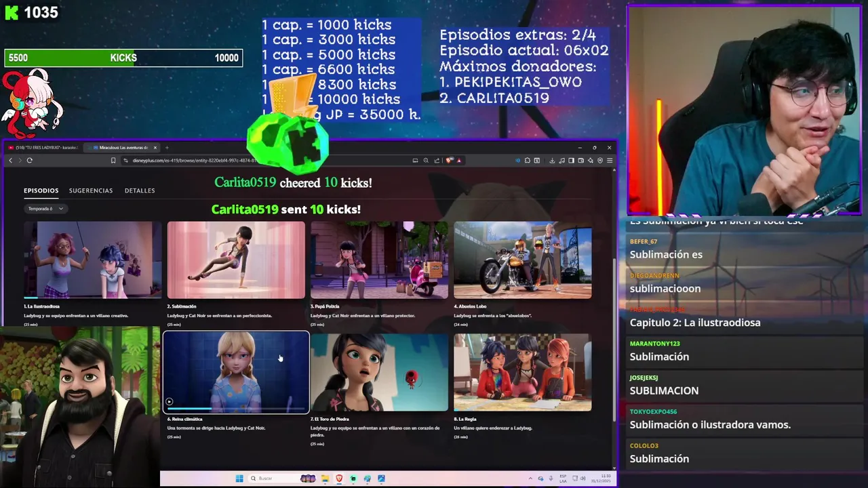Expand the Temporada 6 season dropdown
The image size is (868, 488).
point(45,209)
